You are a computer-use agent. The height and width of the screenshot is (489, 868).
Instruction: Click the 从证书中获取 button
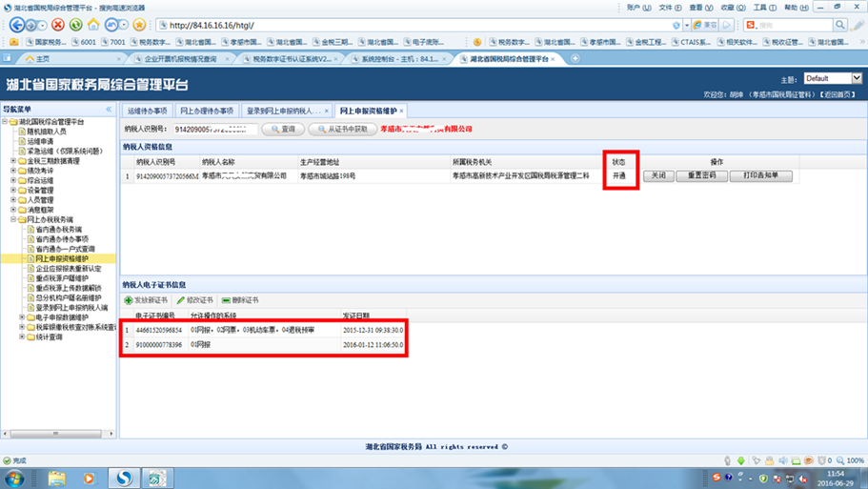coord(343,129)
